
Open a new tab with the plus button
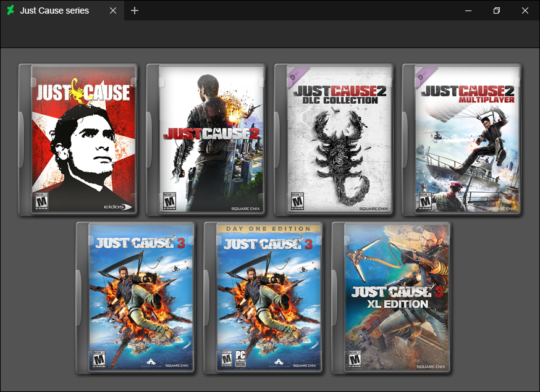[135, 10]
